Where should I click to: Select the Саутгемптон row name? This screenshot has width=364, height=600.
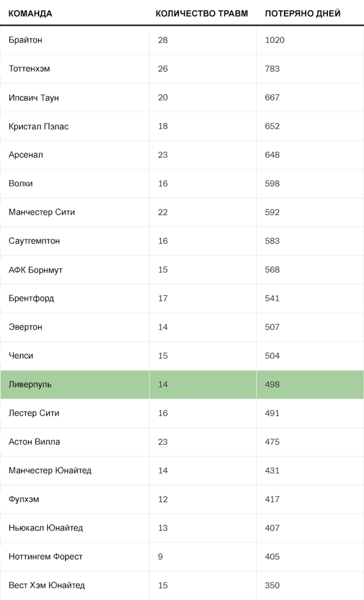click(x=34, y=241)
